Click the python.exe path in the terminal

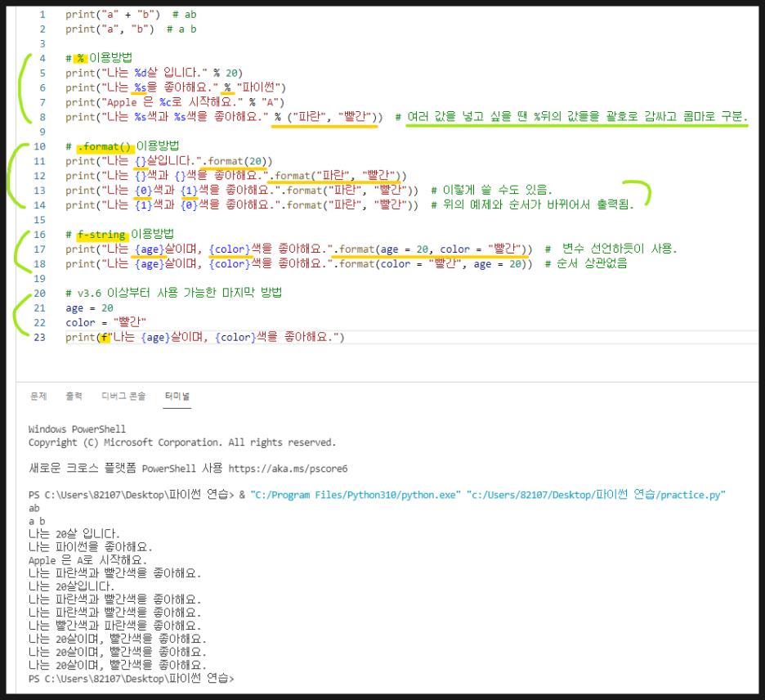coord(356,495)
